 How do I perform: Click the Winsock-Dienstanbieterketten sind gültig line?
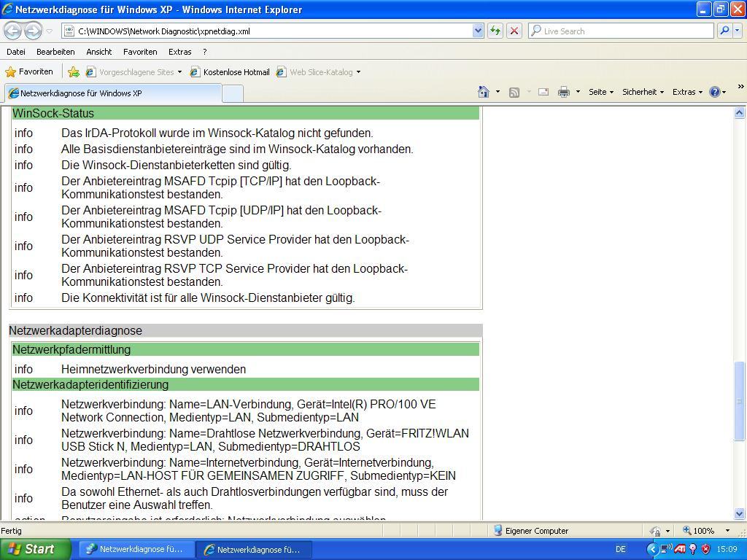[177, 166]
